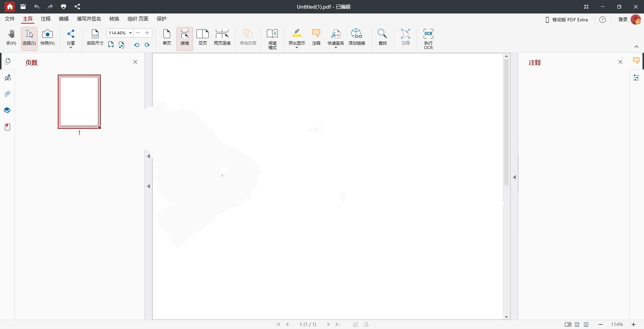Enable 两页连续 two-page continuous view
The width and height of the screenshot is (644, 329).
pos(222,38)
